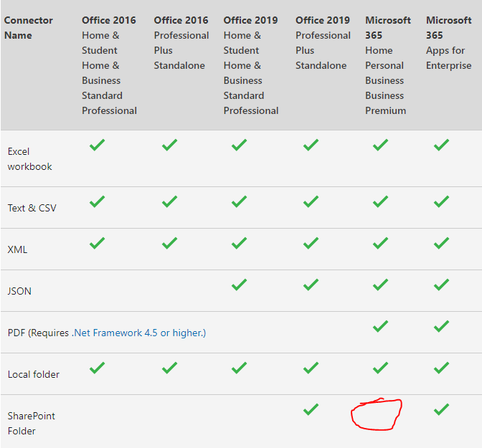Click the Text & CSV checkmark under Office 2019 Home & Student

239,201
